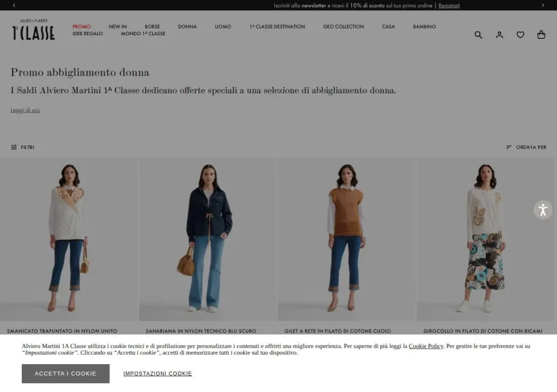This screenshot has height=392, width=557.
Task: Open the accessibility widget button
Action: click(543, 210)
